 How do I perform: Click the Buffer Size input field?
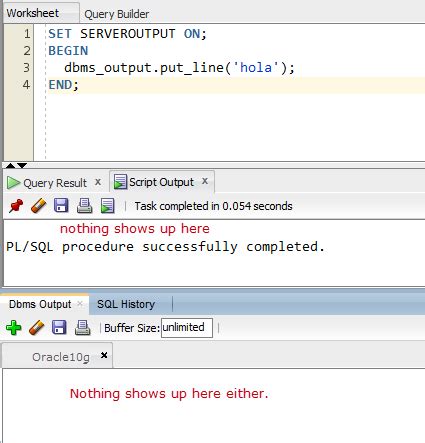pyautogui.click(x=187, y=328)
